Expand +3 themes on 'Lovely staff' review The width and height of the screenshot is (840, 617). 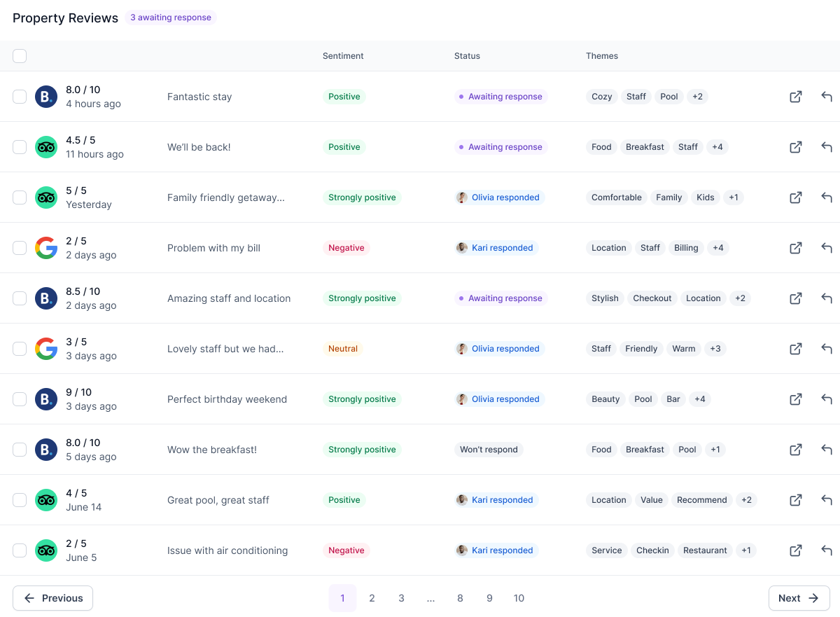[x=715, y=349]
